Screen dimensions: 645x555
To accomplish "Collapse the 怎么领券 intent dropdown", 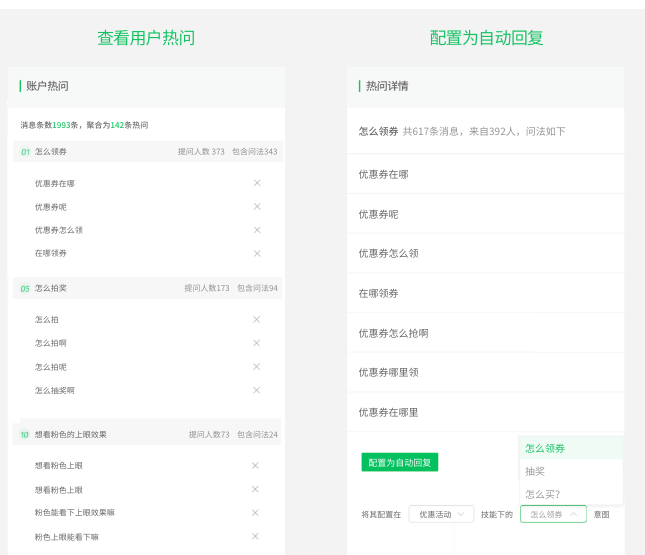I will [x=553, y=514].
